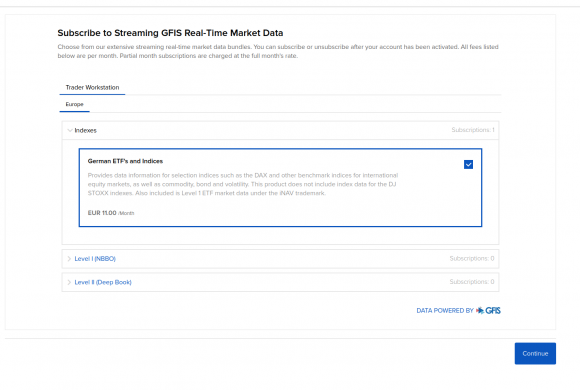Click the GFIS logo icon
The height and width of the screenshot is (390, 580).
[x=488, y=310]
